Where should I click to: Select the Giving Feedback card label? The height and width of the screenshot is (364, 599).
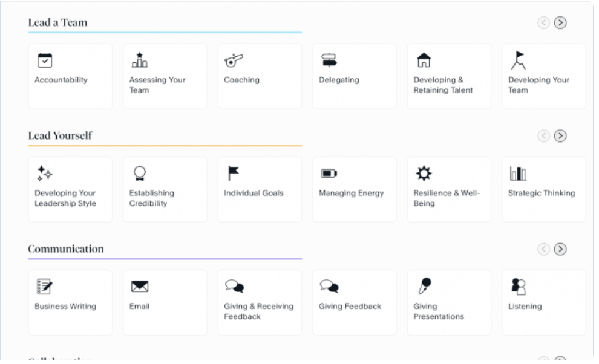coord(350,307)
